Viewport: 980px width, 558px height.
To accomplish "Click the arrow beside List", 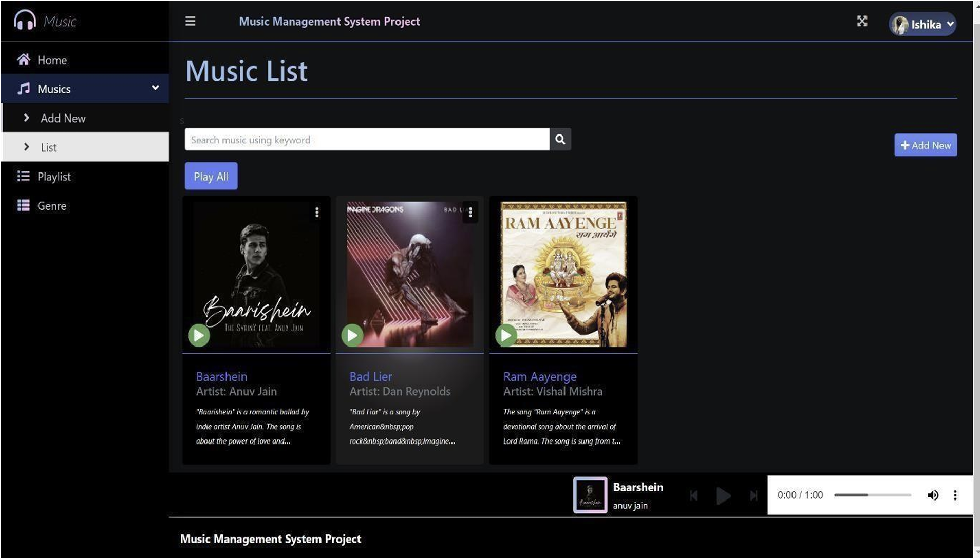I will [x=26, y=147].
